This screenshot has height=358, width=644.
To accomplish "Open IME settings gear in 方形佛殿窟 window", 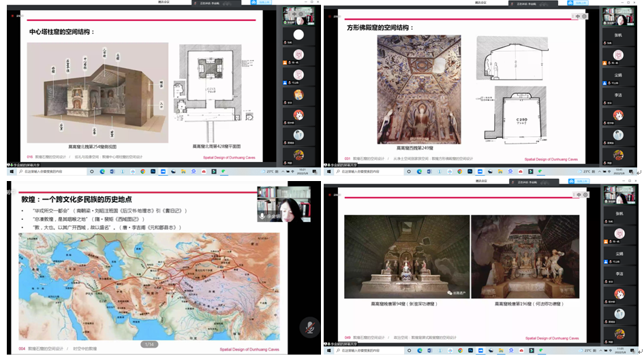I will [x=585, y=16].
